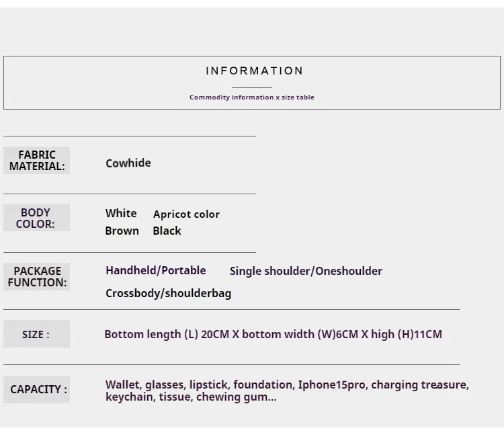
Task: Click the Single shoulder/Oneshoulder text
Action: [x=306, y=272]
